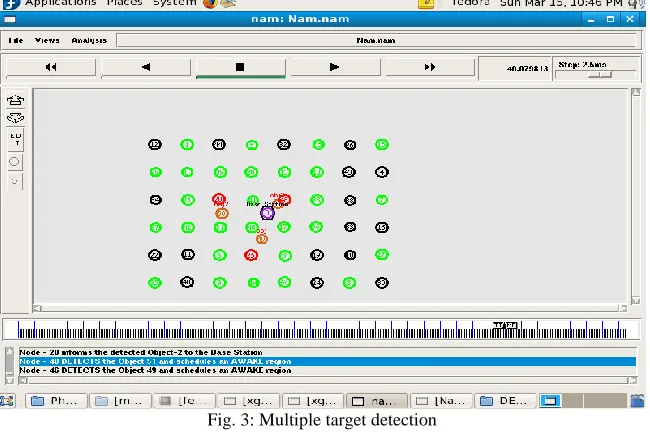Click the animation area horizontal scrollbar
The height and width of the screenshot is (432, 650).
click(330, 308)
